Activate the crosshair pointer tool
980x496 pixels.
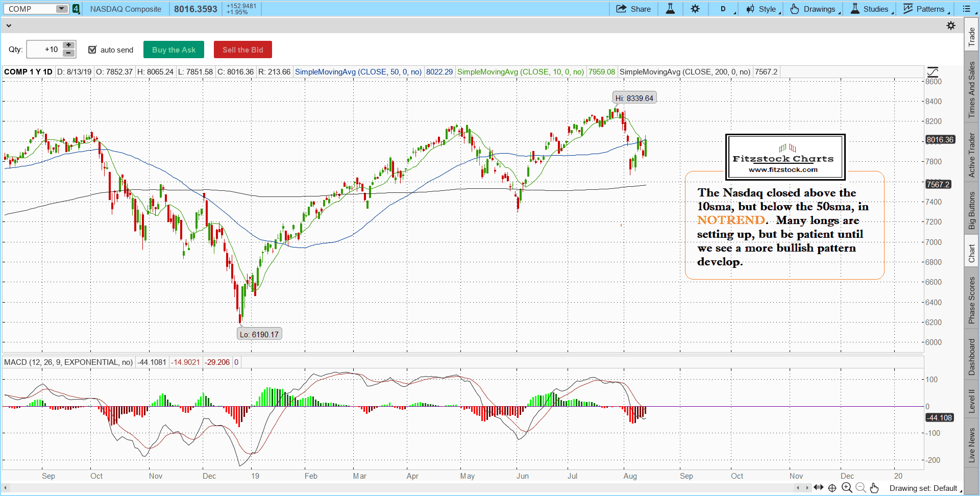(x=832, y=488)
